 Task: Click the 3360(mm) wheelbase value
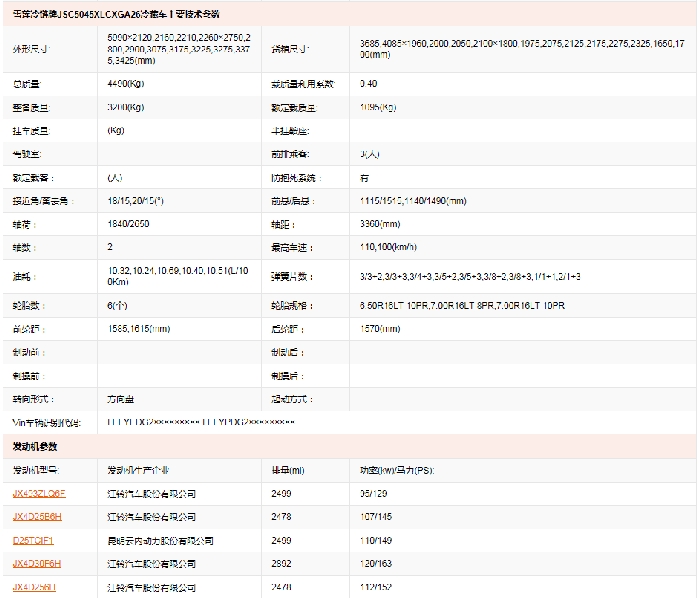coord(379,224)
